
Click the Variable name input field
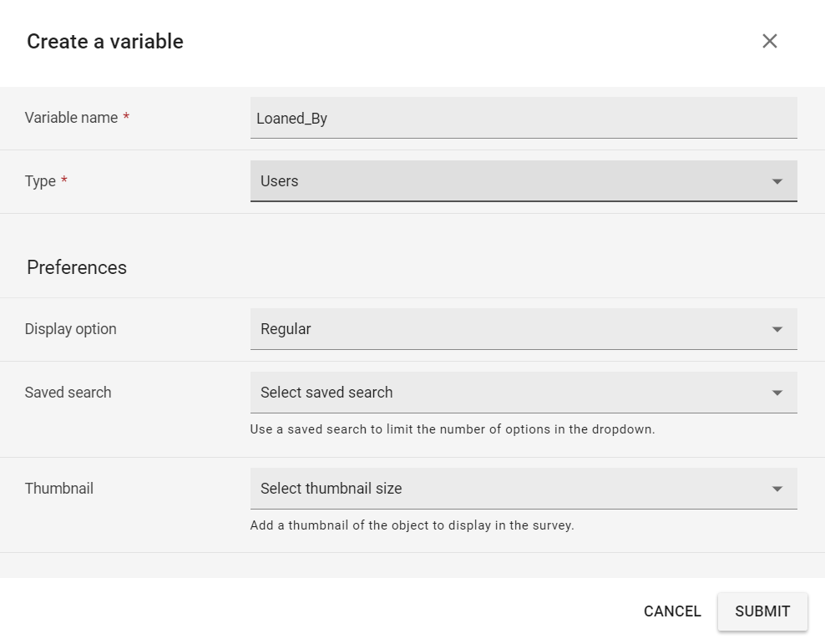pos(523,118)
